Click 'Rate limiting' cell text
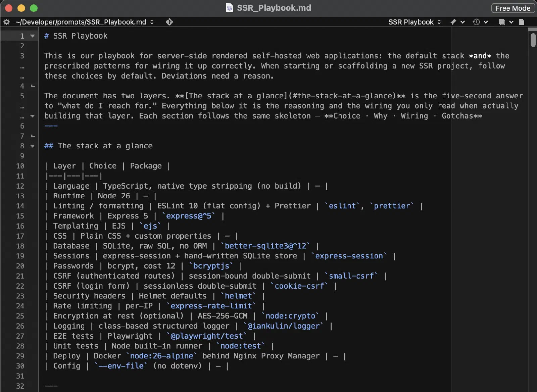 click(x=82, y=306)
